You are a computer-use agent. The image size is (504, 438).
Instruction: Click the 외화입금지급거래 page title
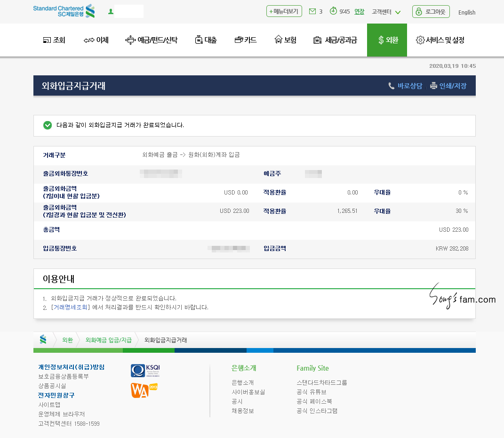pyautogui.click(x=73, y=86)
